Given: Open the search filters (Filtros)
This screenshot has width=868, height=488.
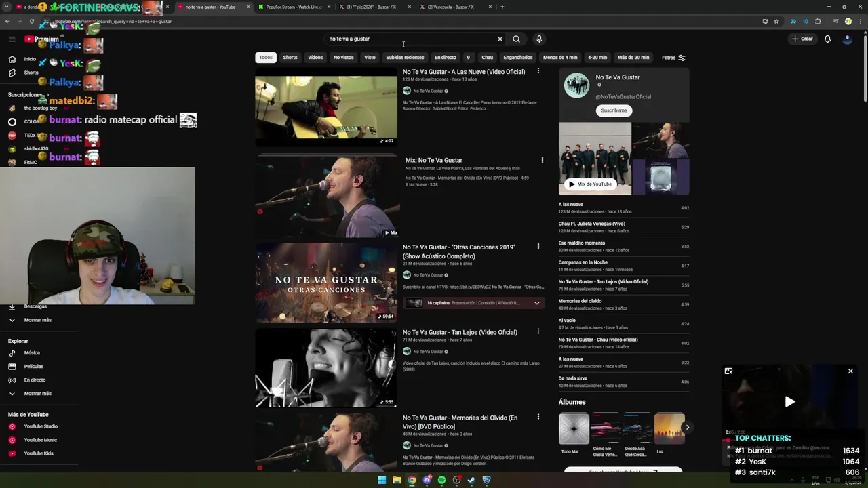Looking at the screenshot, I should click(673, 58).
